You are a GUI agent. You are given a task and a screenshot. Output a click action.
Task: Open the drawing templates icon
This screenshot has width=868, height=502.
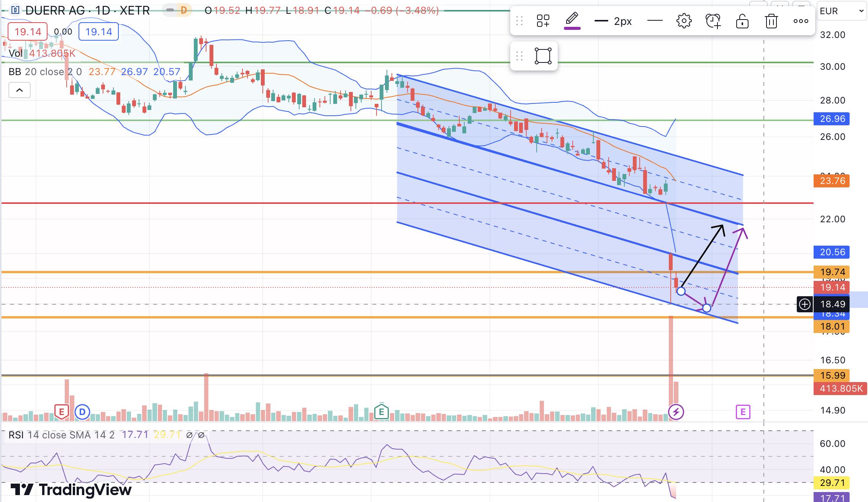tap(543, 21)
